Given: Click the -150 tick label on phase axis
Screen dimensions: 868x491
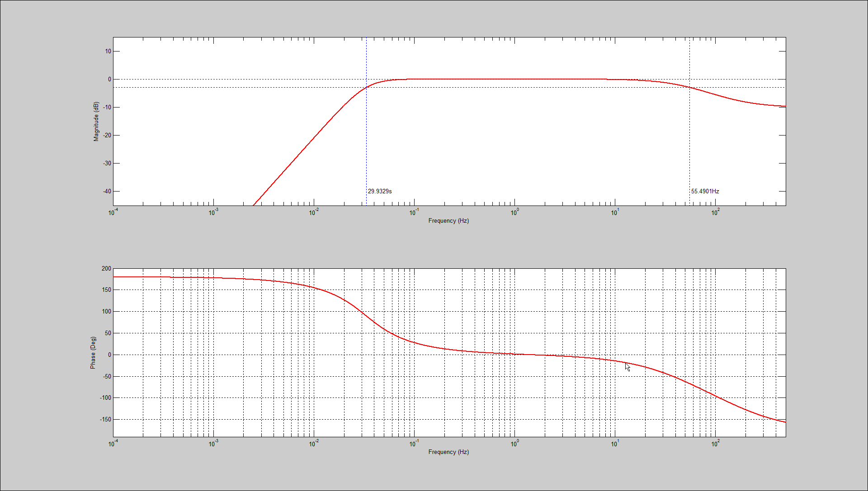Looking at the screenshot, I should (x=105, y=420).
